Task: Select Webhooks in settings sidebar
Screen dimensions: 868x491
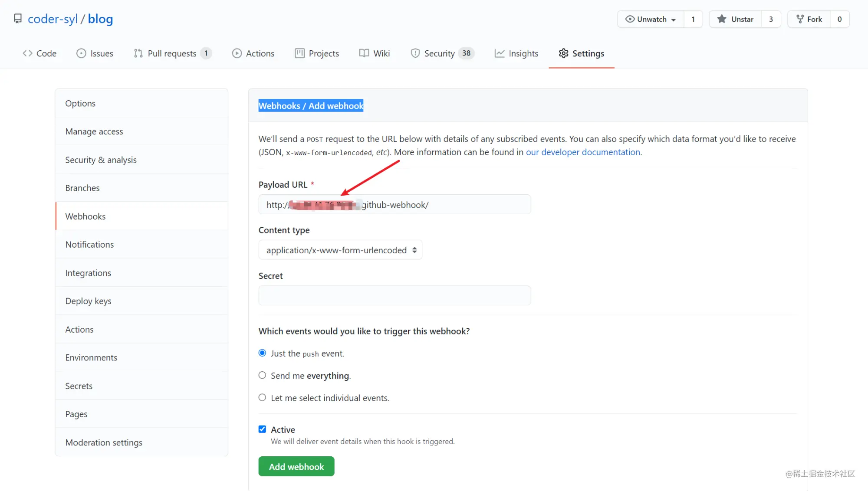Action: (x=142, y=216)
